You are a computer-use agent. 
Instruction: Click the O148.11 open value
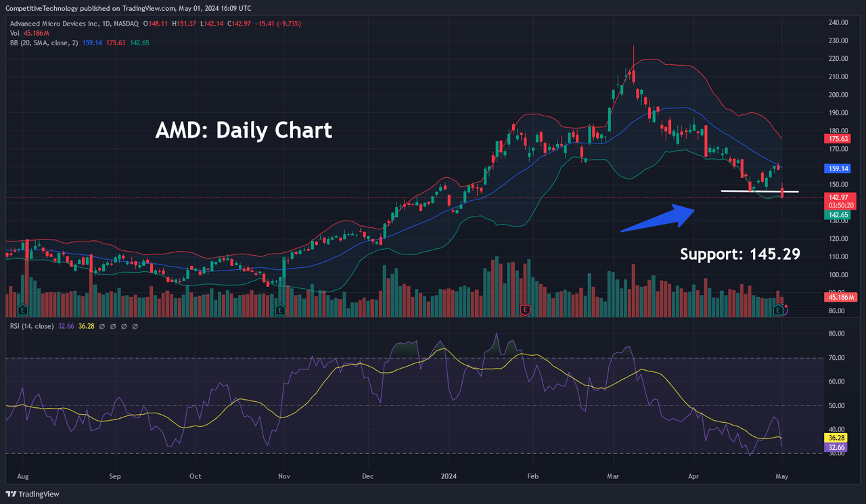[x=156, y=24]
